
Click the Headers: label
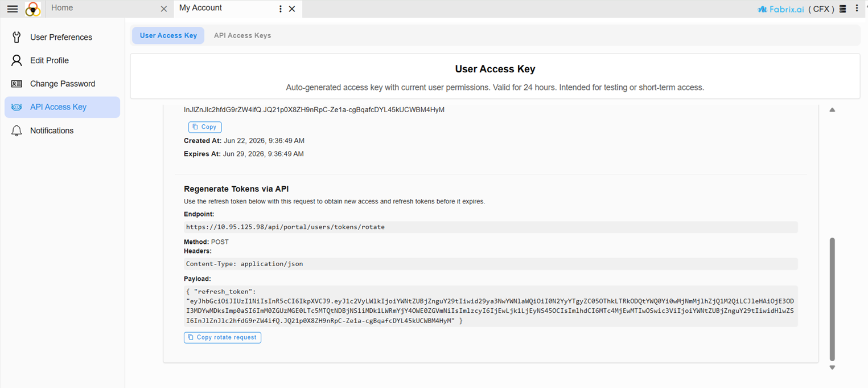[x=198, y=251]
